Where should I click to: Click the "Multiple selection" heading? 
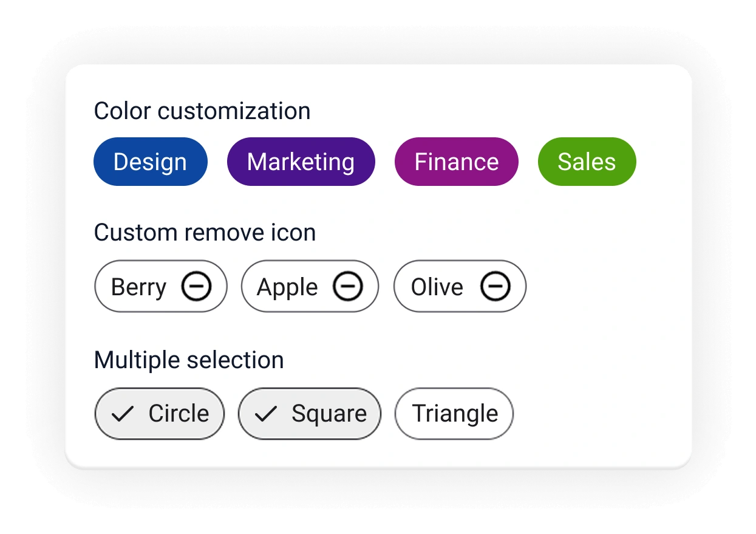coord(189,360)
